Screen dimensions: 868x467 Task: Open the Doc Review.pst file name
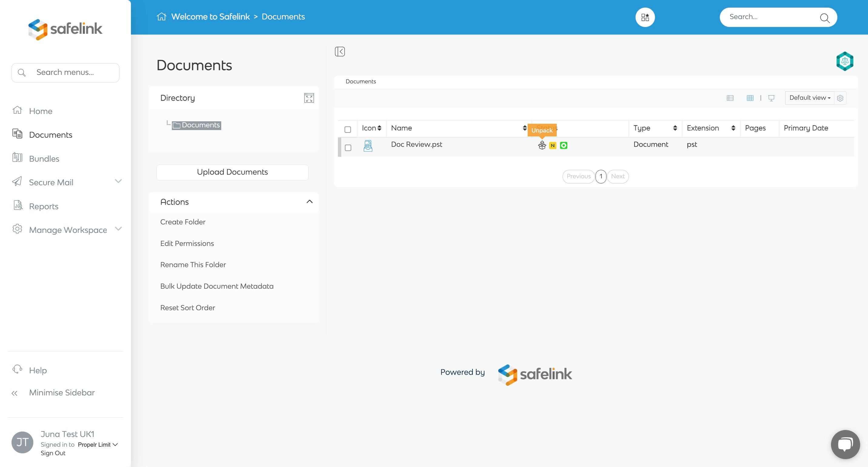[416, 144]
